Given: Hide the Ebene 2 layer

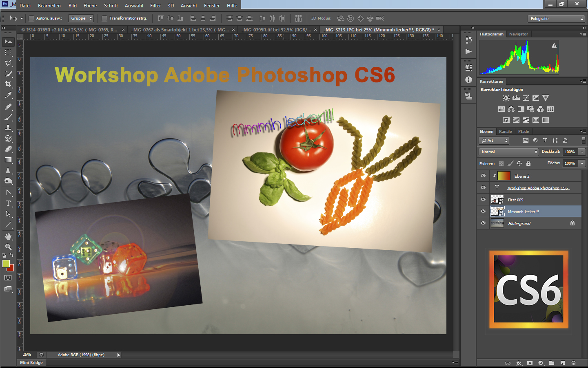Looking at the screenshot, I should (483, 176).
